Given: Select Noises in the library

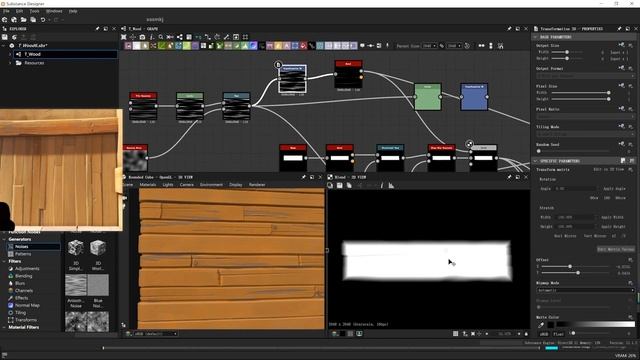Looking at the screenshot, I should point(33,247).
